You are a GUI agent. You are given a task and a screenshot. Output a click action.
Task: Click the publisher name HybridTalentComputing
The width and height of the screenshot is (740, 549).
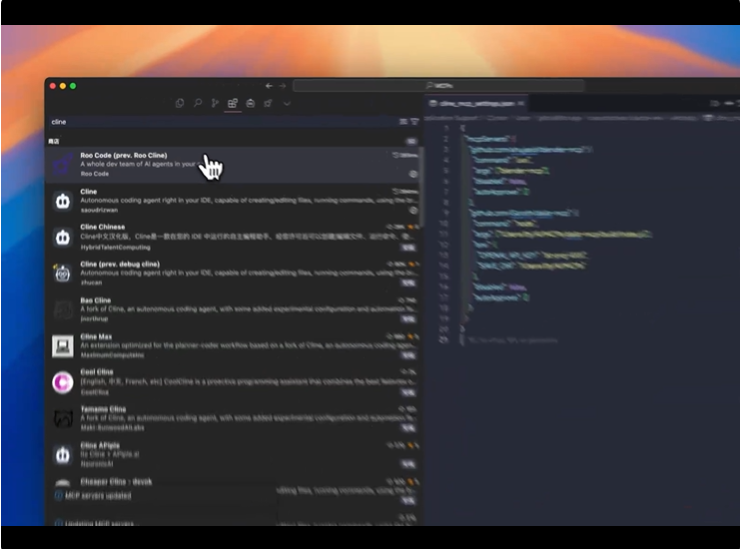[116, 247]
